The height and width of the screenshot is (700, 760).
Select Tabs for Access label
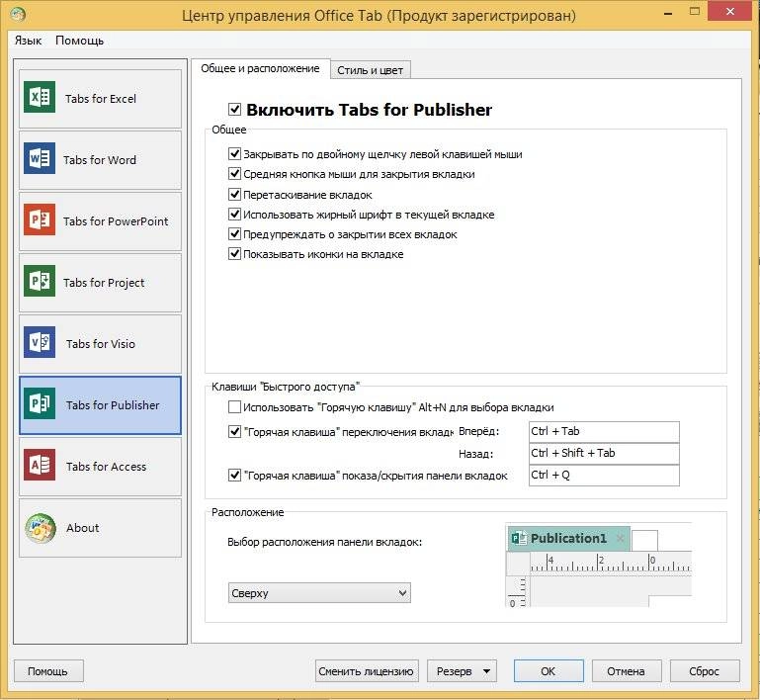[106, 467]
